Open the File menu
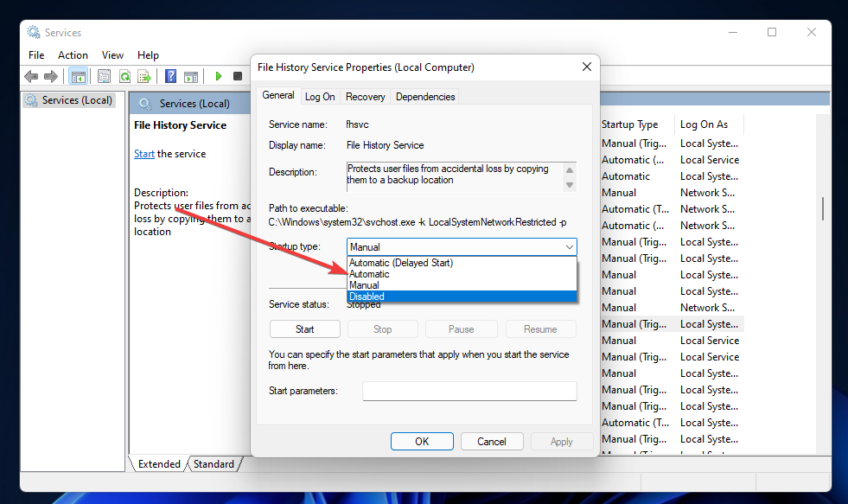This screenshot has height=504, width=848. [36, 55]
